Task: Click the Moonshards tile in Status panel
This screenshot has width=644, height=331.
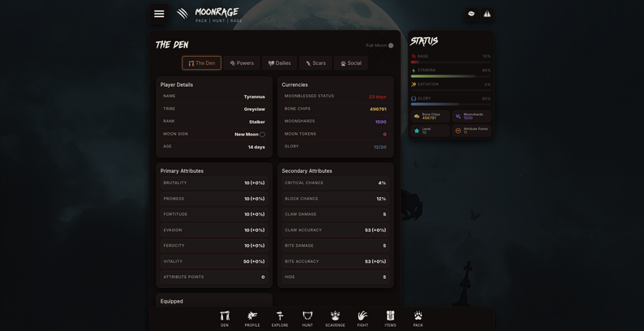Action: (471, 116)
